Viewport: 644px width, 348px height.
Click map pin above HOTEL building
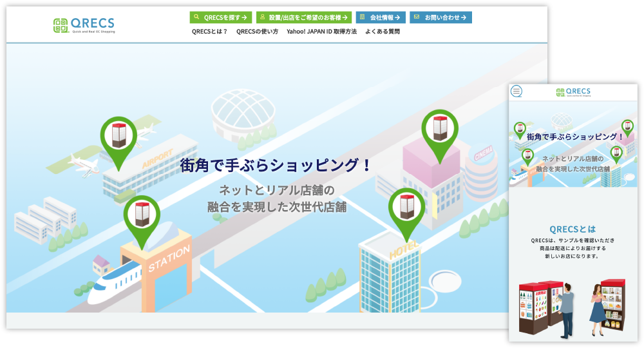click(x=406, y=215)
